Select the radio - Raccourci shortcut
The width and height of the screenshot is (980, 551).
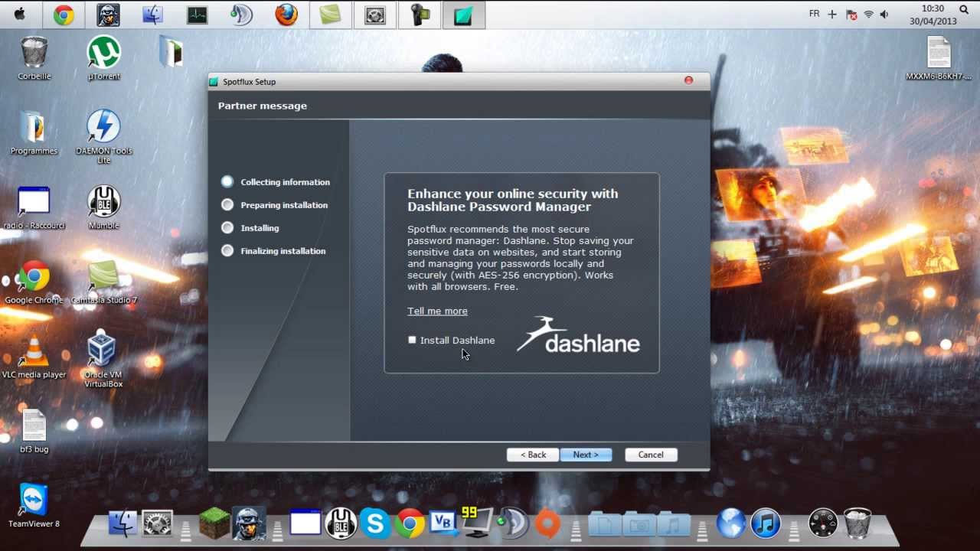click(x=34, y=207)
